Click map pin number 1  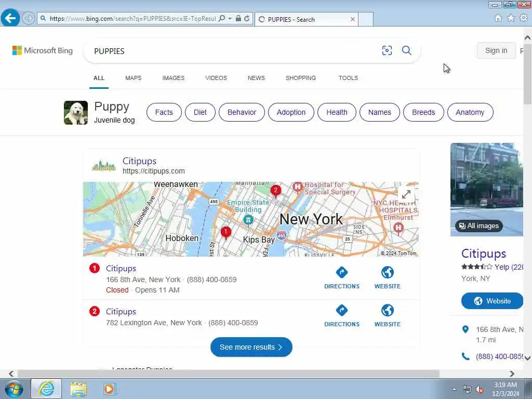tap(226, 233)
